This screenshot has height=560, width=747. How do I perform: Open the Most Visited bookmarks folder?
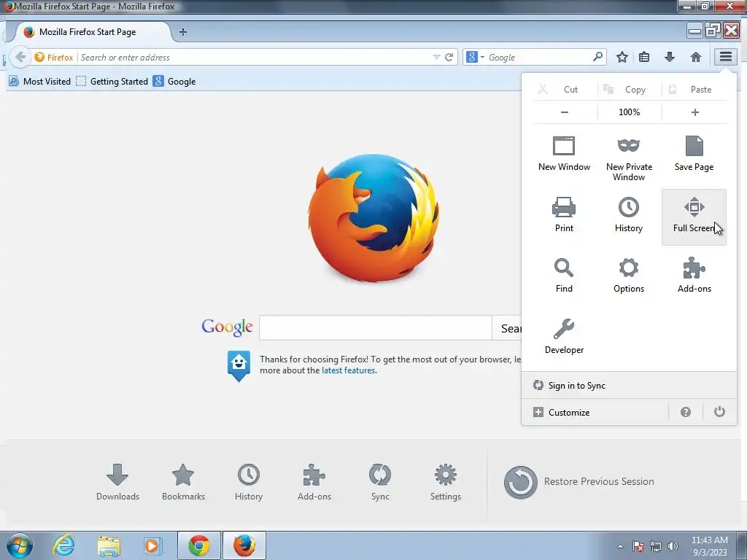[39, 82]
